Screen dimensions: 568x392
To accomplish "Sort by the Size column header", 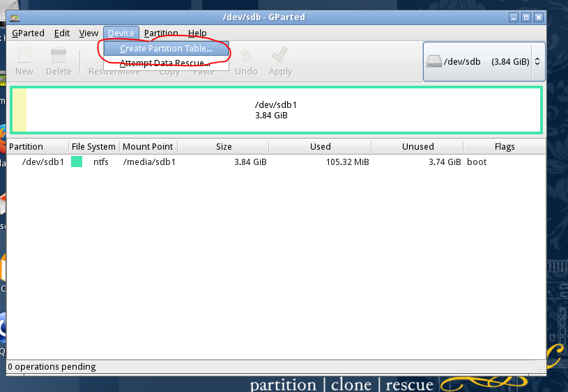I will (224, 147).
